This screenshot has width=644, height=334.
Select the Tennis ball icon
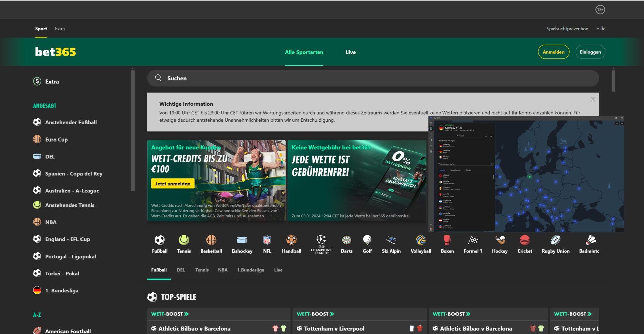(184, 240)
